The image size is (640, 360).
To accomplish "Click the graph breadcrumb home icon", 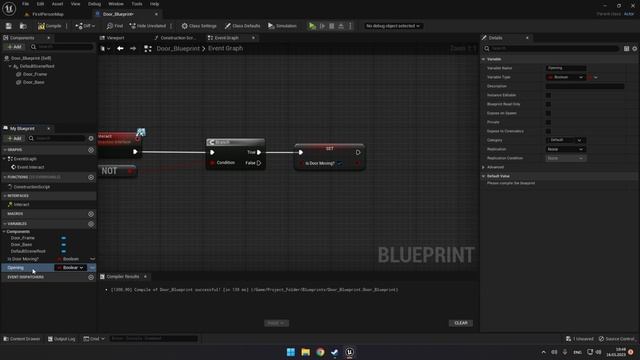I will 148,49.
